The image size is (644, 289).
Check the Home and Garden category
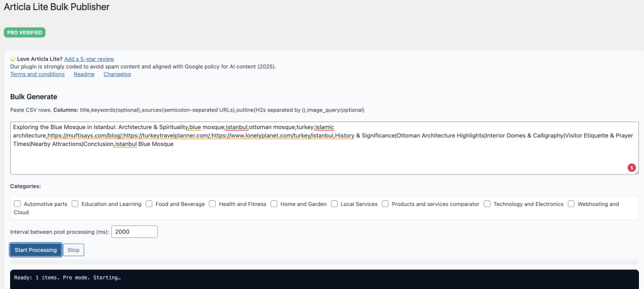(x=274, y=203)
